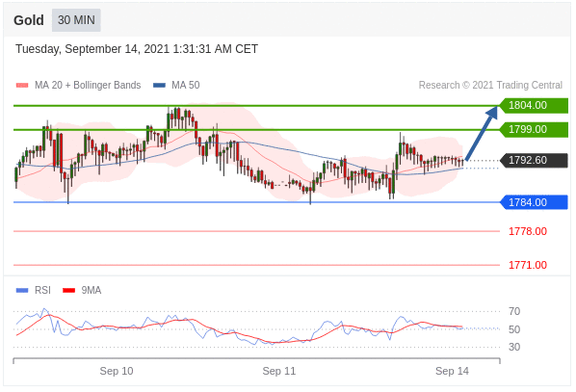This screenshot has width=576, height=392.
Task: Select the 1784.00 pivot price tag
Action: tap(535, 202)
